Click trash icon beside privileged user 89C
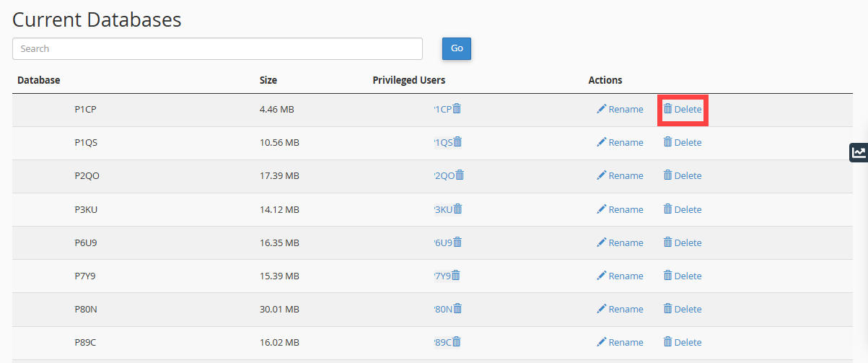The height and width of the screenshot is (363, 868). [x=457, y=342]
